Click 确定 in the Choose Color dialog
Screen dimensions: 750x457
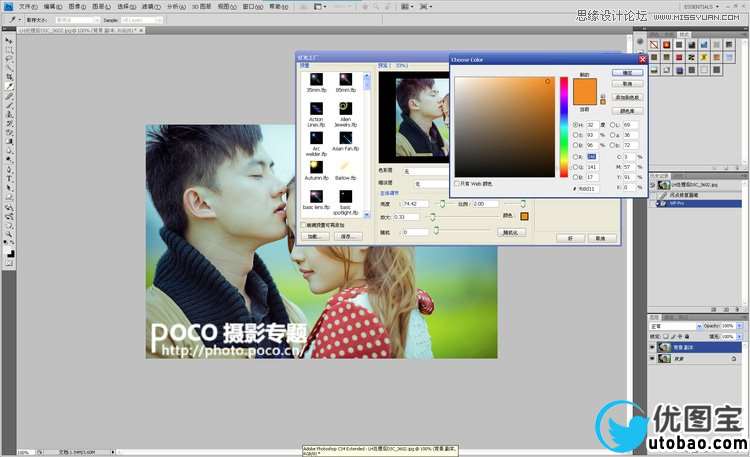tap(628, 73)
